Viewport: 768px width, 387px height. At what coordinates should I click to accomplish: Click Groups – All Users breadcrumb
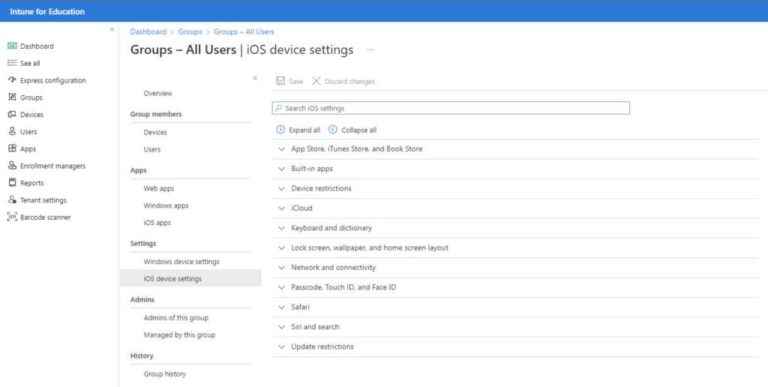coord(244,31)
